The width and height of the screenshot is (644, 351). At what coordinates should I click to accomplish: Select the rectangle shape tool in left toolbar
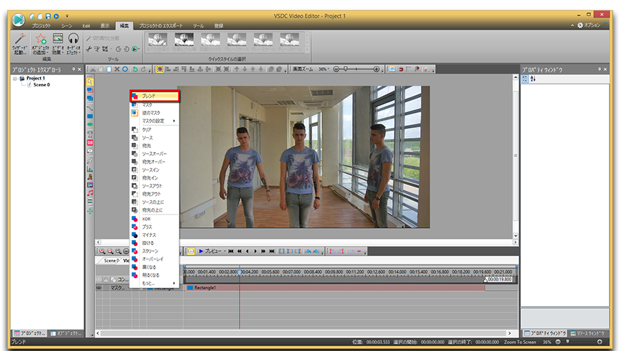tap(89, 117)
